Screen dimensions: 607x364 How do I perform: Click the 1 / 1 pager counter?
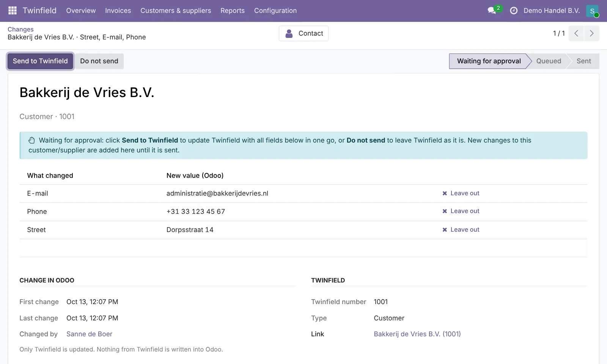558,33
